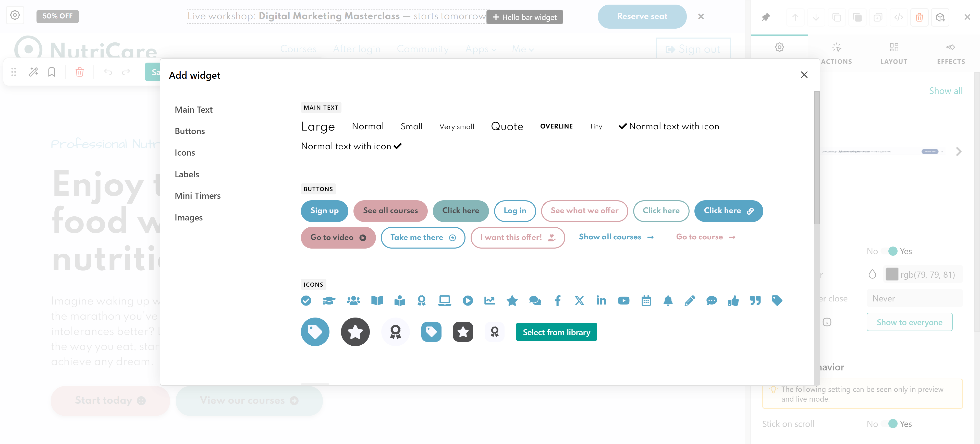Click the Show to everyone button
Screen dimensions: 980x444
coord(909,322)
